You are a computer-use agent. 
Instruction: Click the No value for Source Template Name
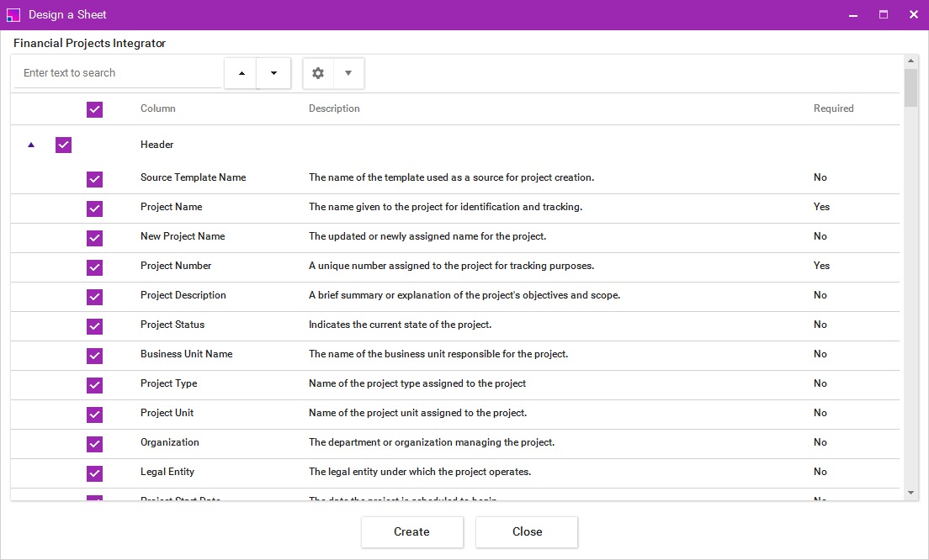pos(820,177)
